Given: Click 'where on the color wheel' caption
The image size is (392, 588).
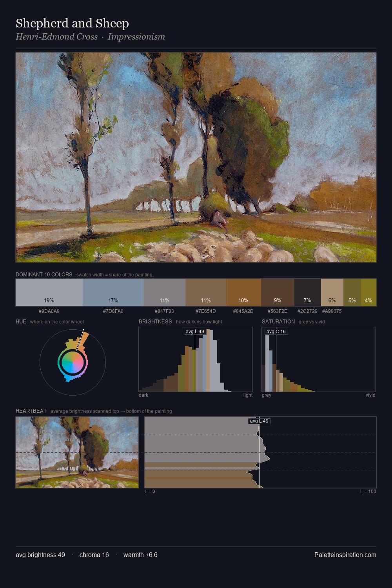Looking at the screenshot, I should tap(57, 322).
